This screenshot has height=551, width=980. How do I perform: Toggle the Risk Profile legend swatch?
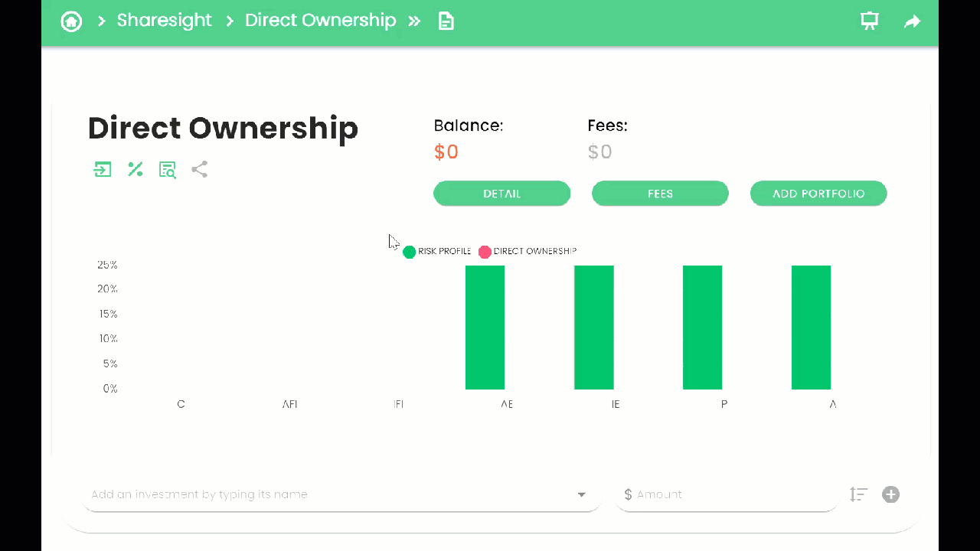[x=410, y=252]
